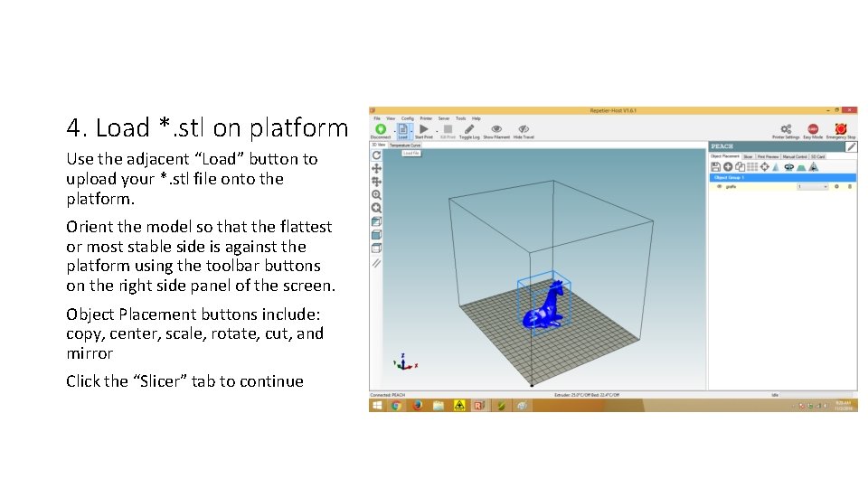Open giraffe object settings gear

(x=836, y=186)
